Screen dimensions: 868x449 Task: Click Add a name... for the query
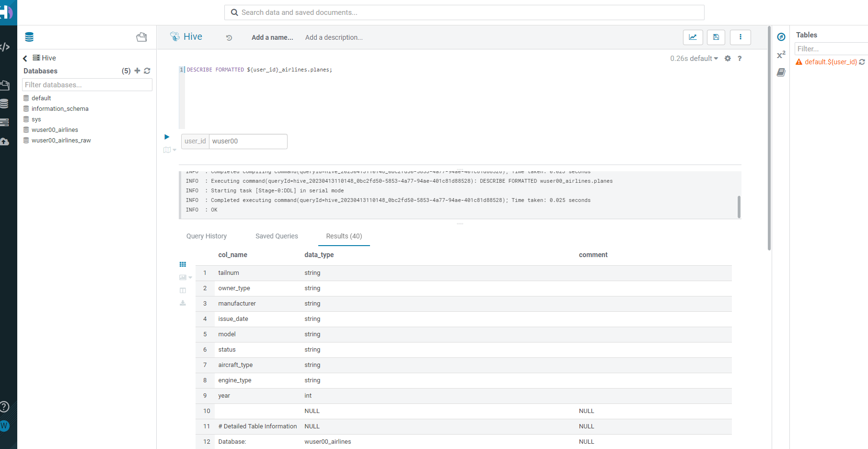click(x=272, y=37)
